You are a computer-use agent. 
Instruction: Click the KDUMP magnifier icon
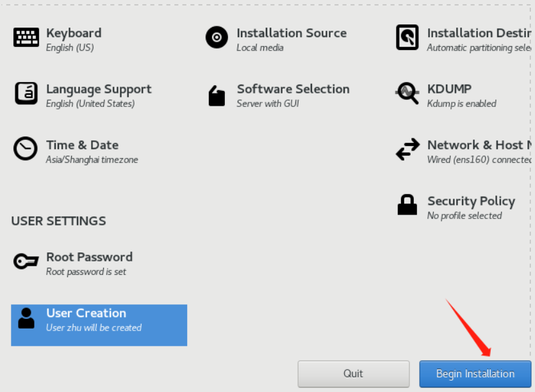tap(407, 94)
